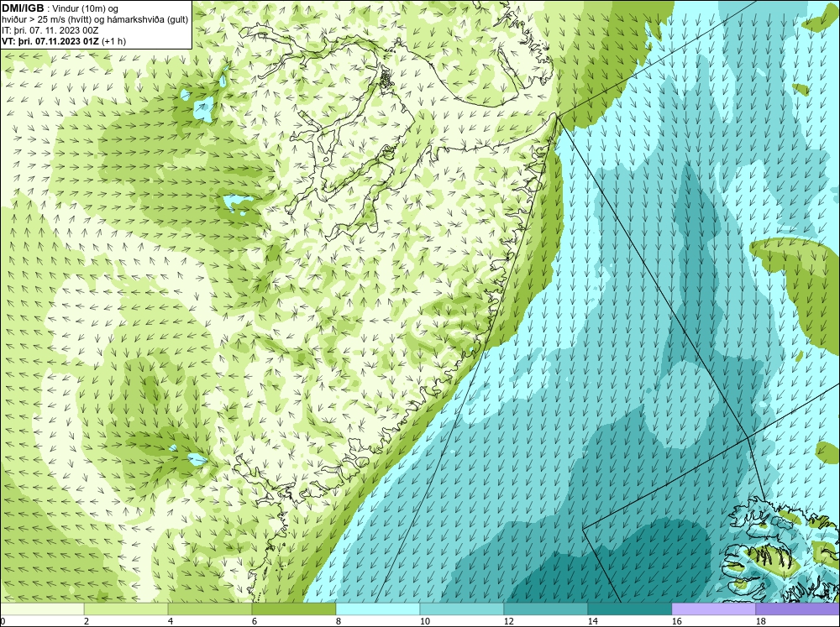
Task: Click the legend label '8'
Action: (338, 621)
